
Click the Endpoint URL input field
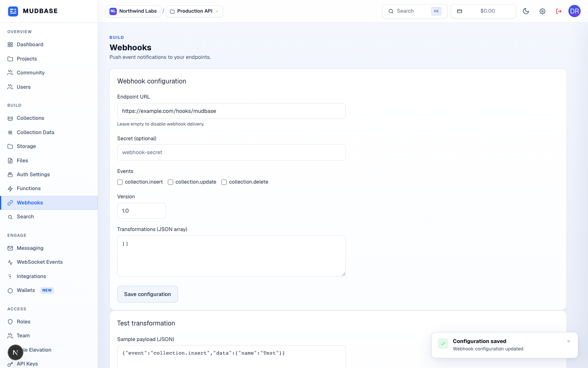(x=232, y=111)
